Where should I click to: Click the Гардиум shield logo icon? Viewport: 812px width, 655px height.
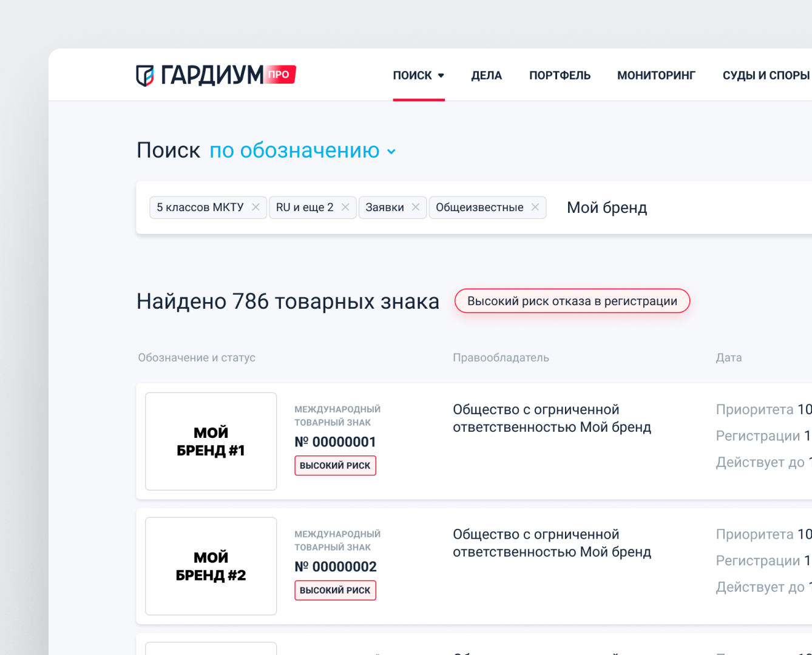pyautogui.click(x=145, y=75)
